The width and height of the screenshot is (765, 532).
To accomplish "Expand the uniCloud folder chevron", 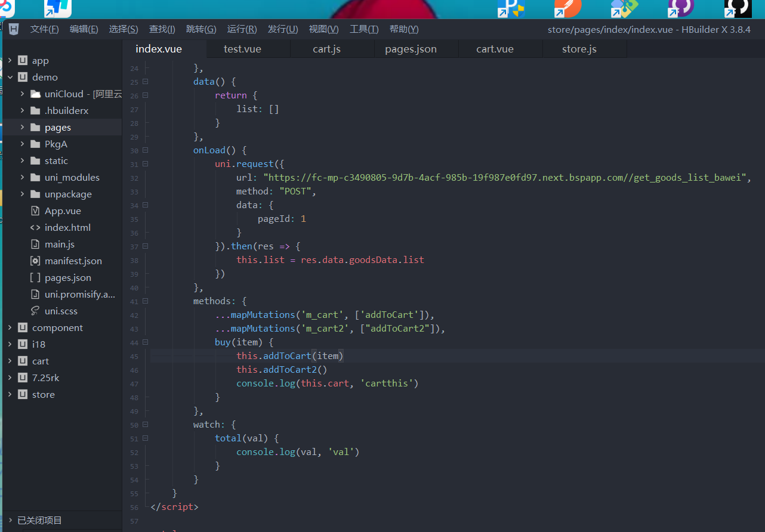I will (22, 94).
